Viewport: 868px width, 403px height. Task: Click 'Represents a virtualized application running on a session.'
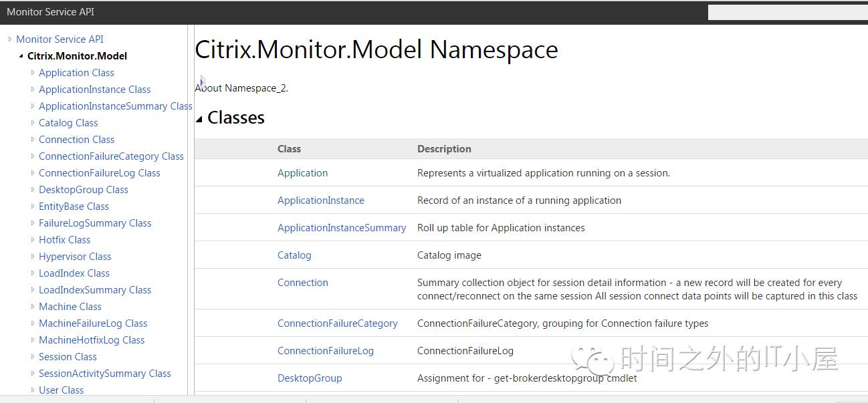coord(544,173)
